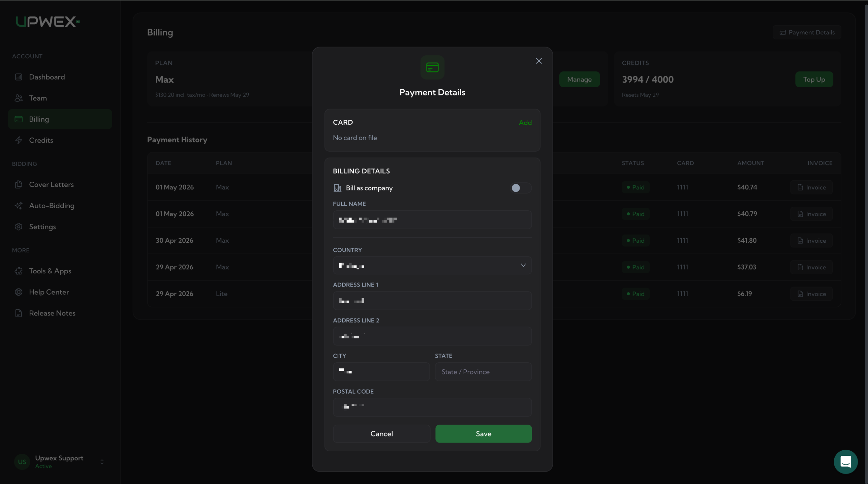Click Payment Details button in header
Image resolution: width=868 pixels, height=484 pixels.
click(x=807, y=32)
